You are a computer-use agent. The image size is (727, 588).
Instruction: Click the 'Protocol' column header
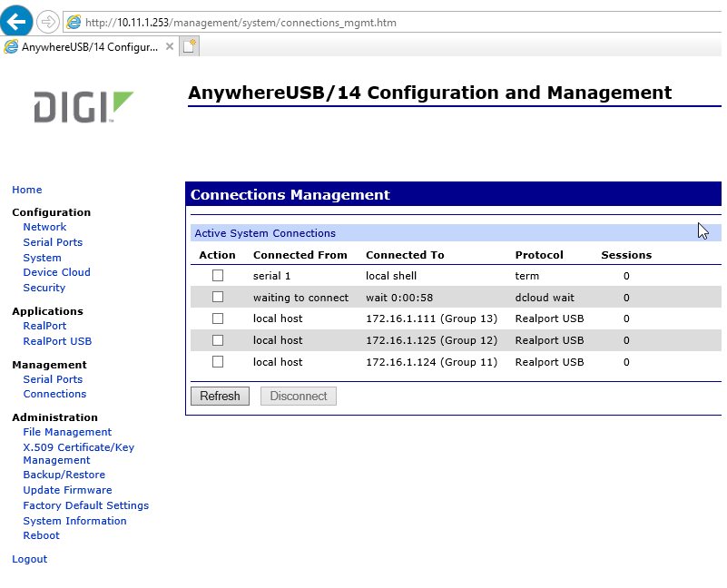click(x=539, y=255)
